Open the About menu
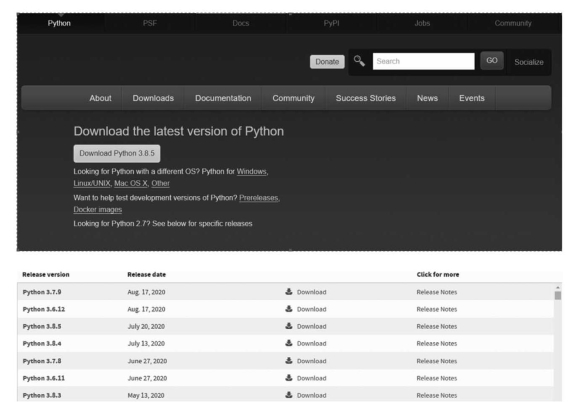Viewport: 579px width, 402px height. point(100,98)
